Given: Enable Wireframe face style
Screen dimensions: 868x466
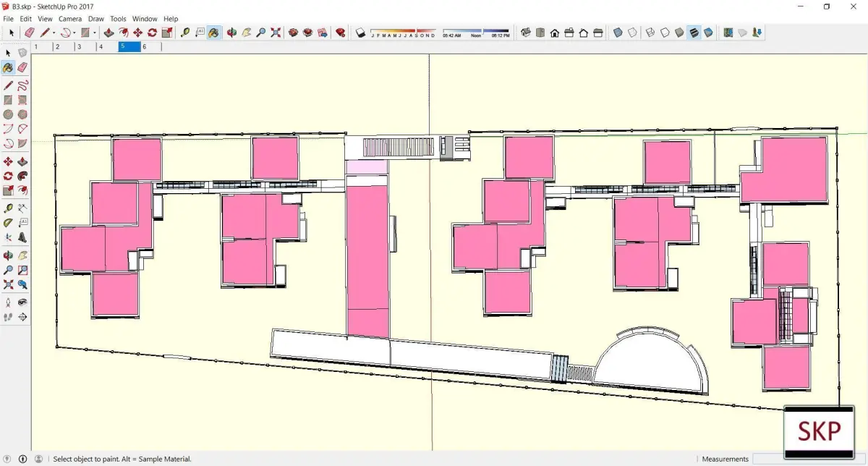Looking at the screenshot, I should [x=650, y=33].
